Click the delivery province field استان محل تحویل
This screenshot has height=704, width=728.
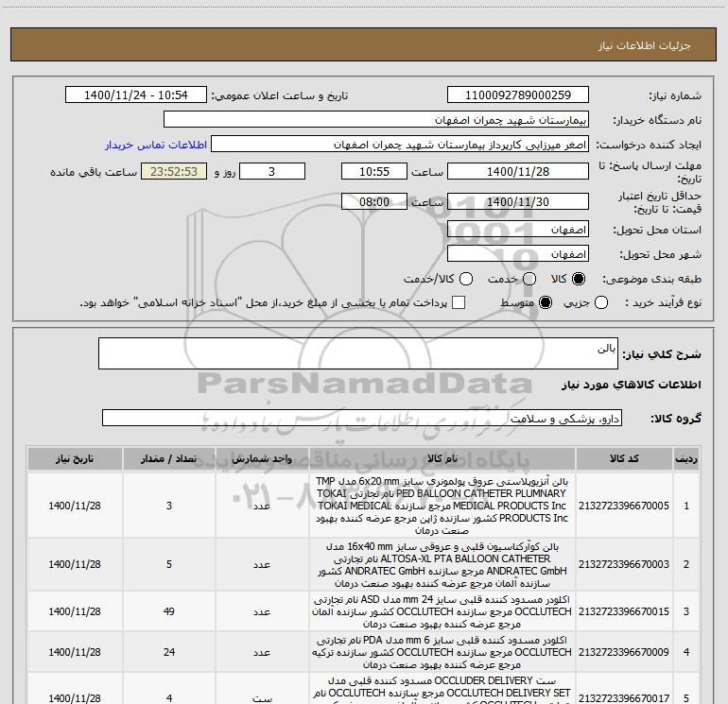coord(518,230)
